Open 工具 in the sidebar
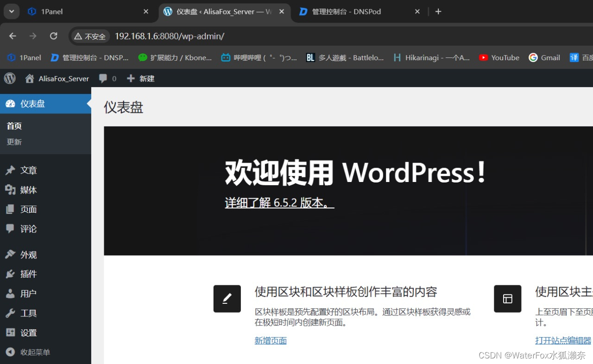The width and height of the screenshot is (593, 364). pyautogui.click(x=45, y=313)
